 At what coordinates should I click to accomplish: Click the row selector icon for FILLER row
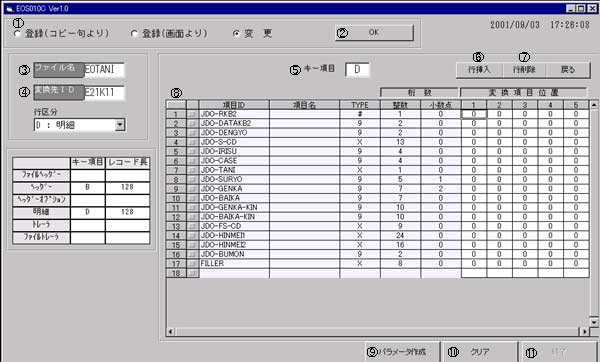pos(192,264)
